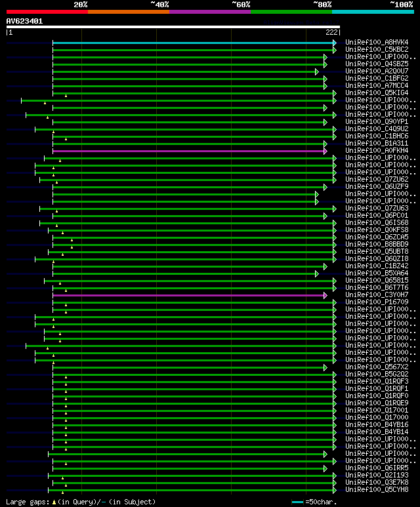The width and height of the screenshot is (420, 507).
Task: Select the UniRef100_Q4SBZ5 label
Action: (377, 64)
